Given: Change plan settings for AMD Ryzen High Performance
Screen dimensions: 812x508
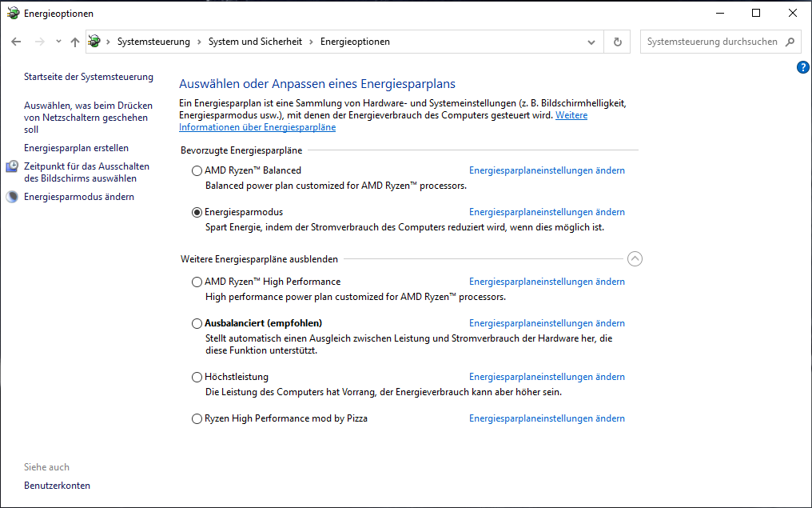Looking at the screenshot, I should (547, 282).
